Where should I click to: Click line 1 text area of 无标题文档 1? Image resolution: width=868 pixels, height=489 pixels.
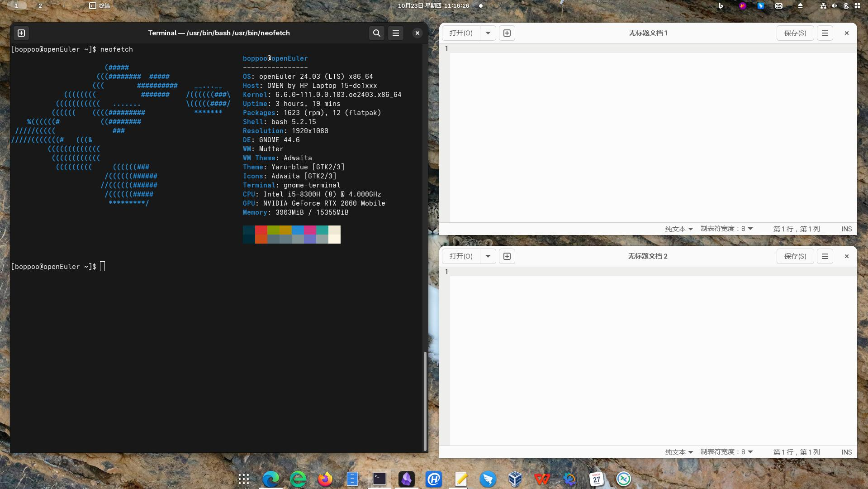tap(653, 48)
